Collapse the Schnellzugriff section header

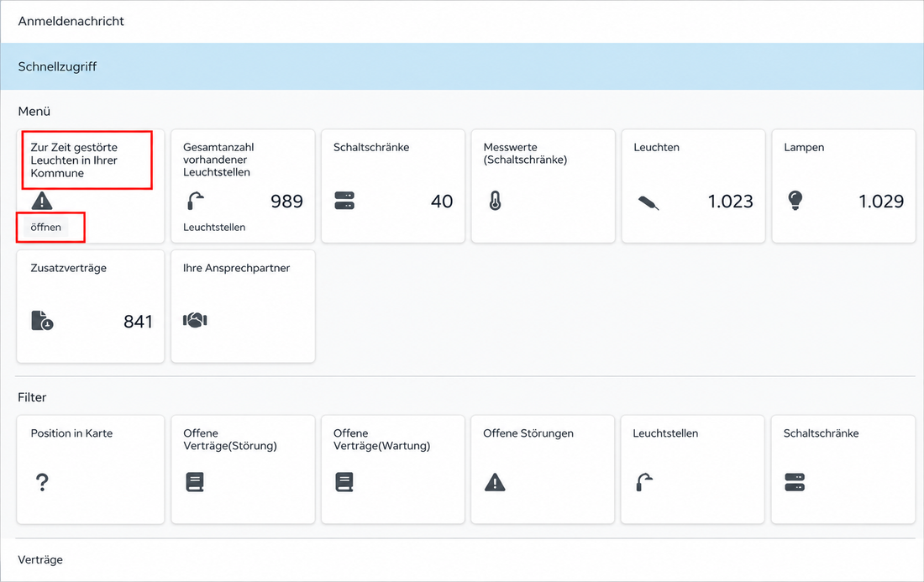[462, 66]
